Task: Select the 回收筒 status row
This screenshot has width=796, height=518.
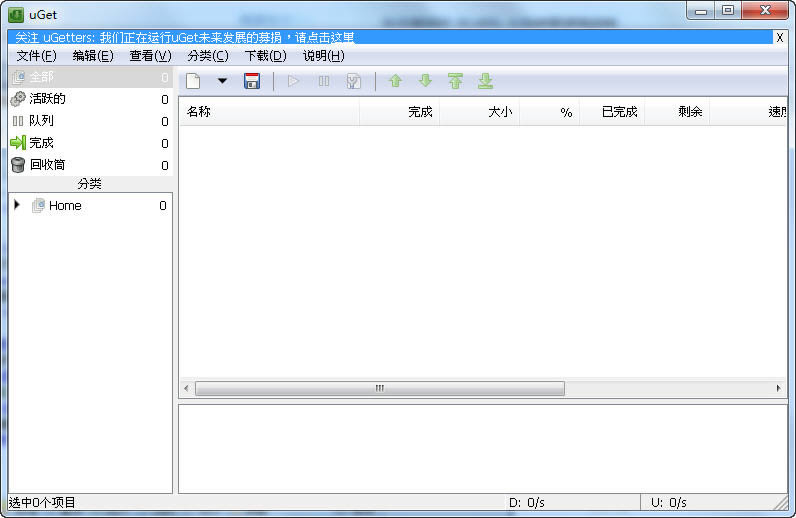Action: pyautogui.click(x=90, y=165)
